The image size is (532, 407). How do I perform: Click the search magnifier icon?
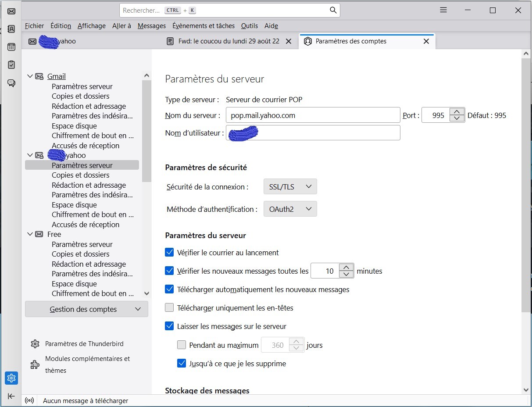333,10
